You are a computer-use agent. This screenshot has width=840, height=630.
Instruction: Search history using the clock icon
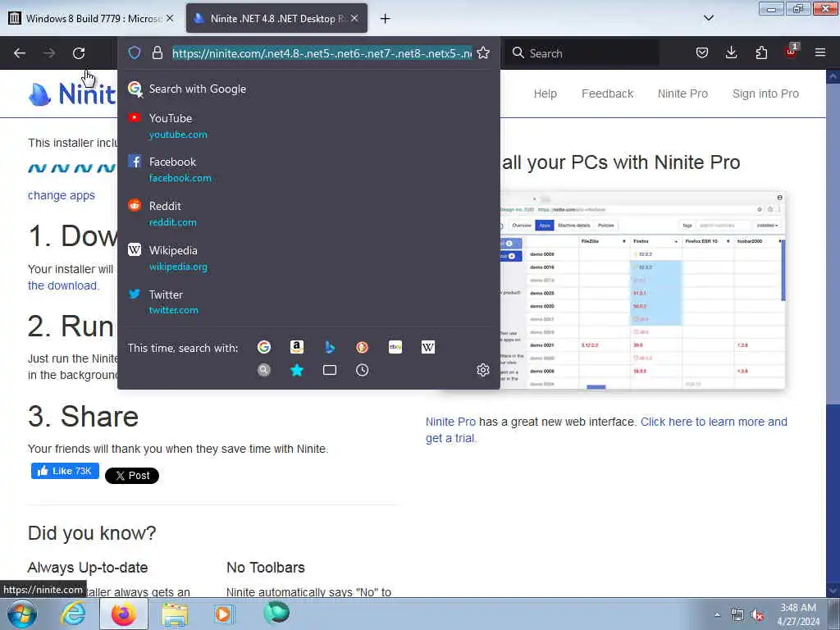362,370
